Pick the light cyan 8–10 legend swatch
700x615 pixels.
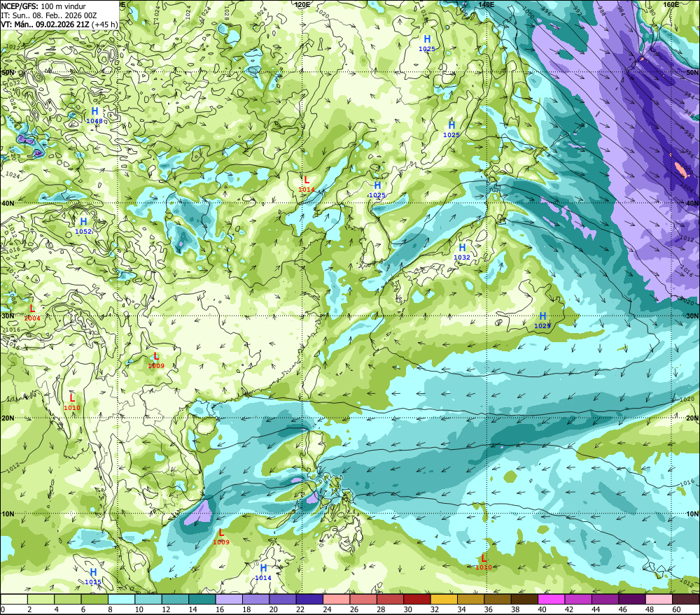[x=121, y=599]
